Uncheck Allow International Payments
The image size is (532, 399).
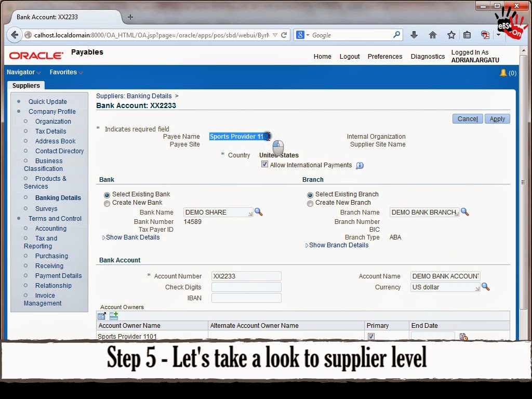(x=265, y=164)
